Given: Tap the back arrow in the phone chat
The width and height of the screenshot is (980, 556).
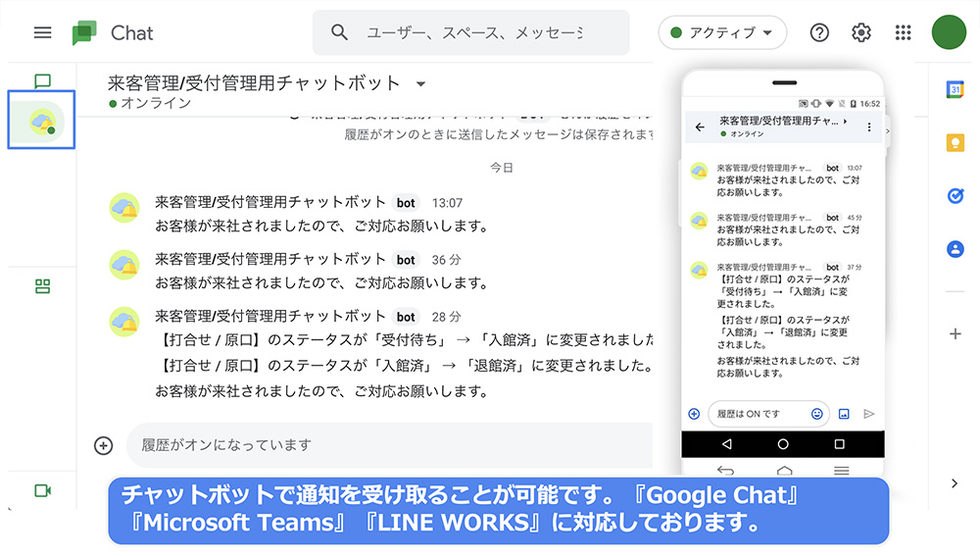Looking at the screenshot, I should 700,126.
